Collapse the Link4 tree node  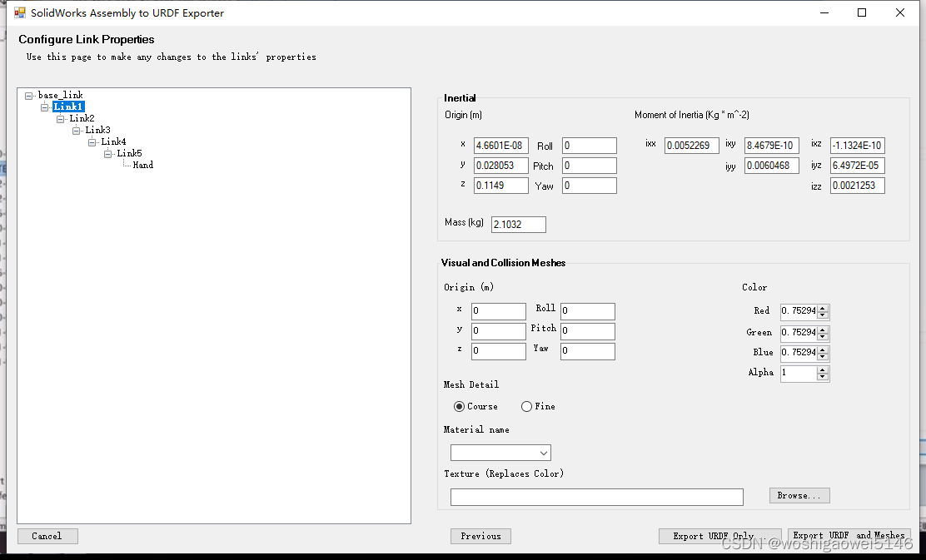click(92, 142)
